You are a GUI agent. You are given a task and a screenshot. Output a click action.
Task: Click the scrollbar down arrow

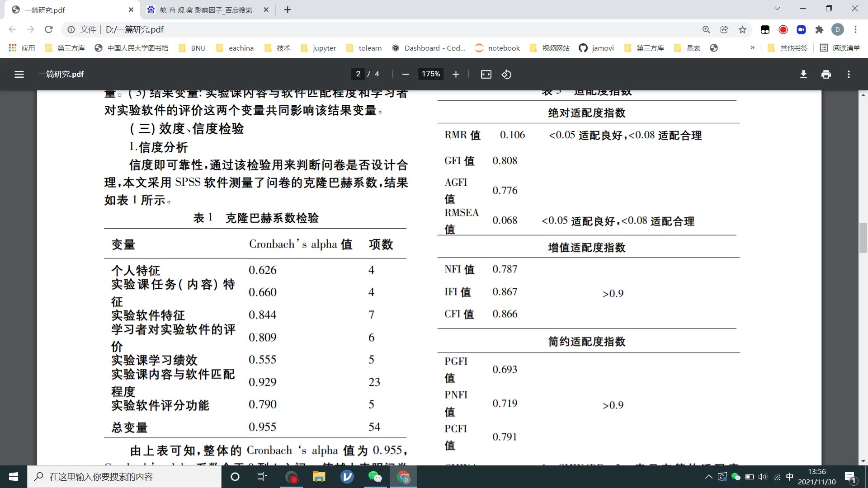point(863,461)
